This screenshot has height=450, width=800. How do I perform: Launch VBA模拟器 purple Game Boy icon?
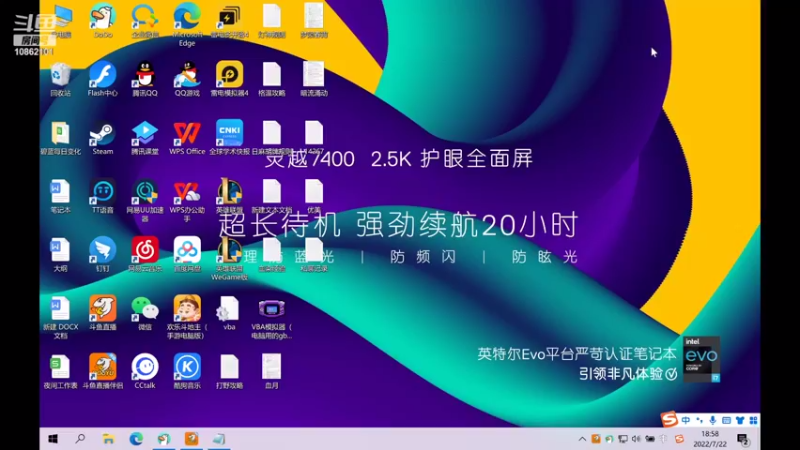pyautogui.click(x=271, y=317)
